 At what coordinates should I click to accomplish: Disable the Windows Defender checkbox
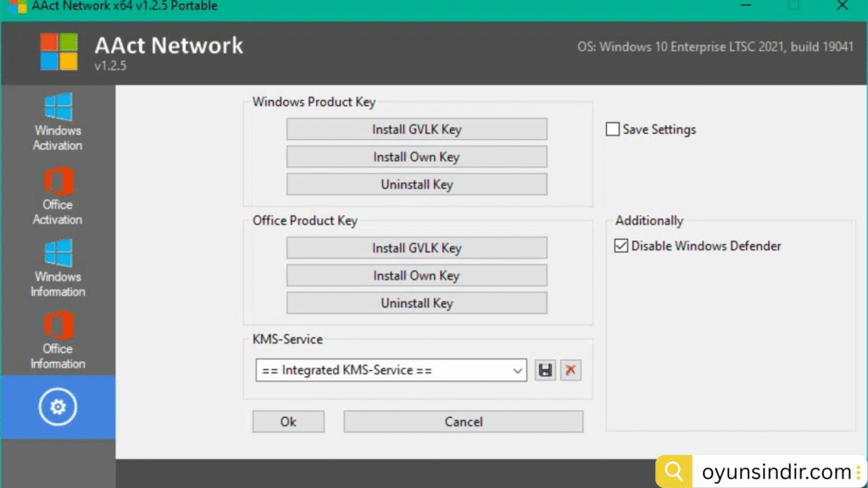coord(621,246)
